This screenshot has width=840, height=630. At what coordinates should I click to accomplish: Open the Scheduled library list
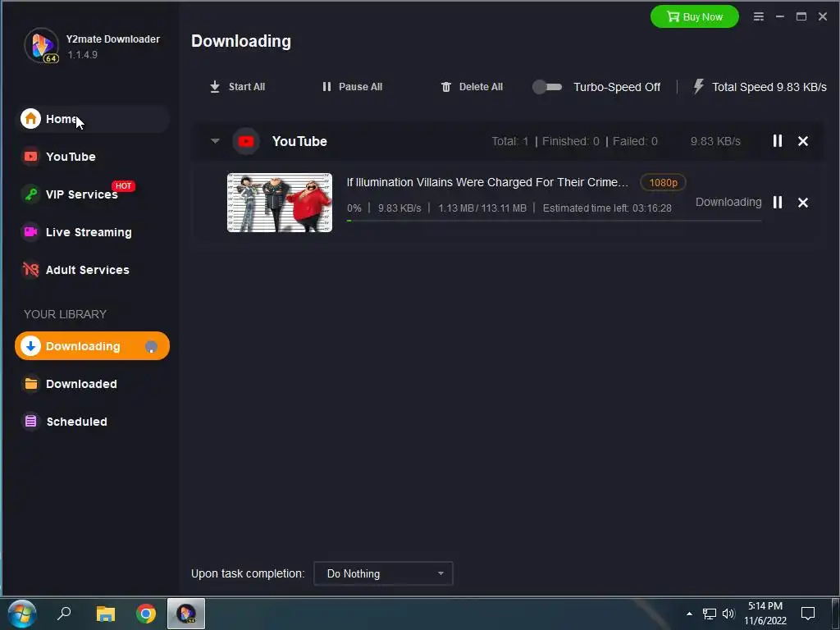point(92,422)
